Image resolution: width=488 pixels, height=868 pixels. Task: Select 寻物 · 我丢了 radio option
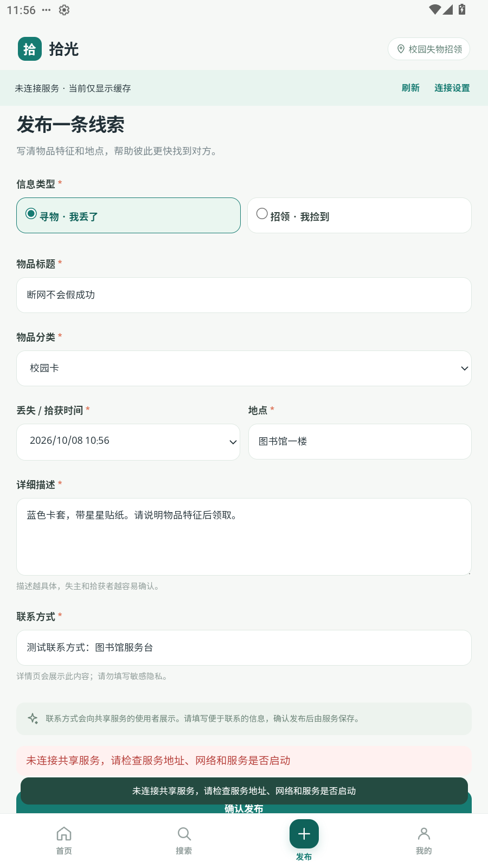[129, 215]
